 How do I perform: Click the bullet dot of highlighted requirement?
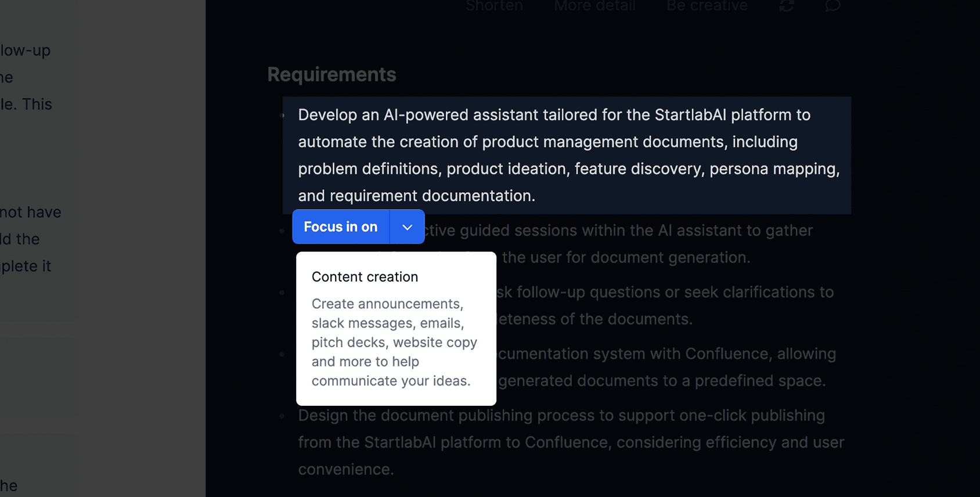pos(283,116)
